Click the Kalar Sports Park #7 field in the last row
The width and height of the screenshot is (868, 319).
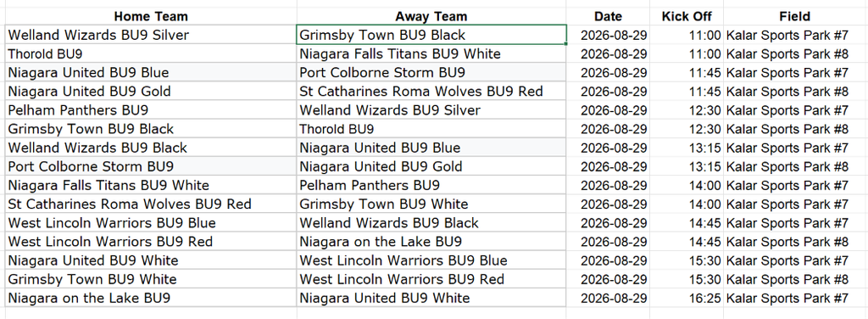[x=795, y=298]
